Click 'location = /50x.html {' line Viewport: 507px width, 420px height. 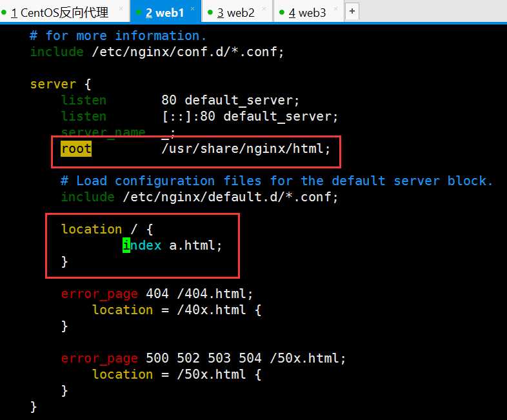[x=177, y=374]
